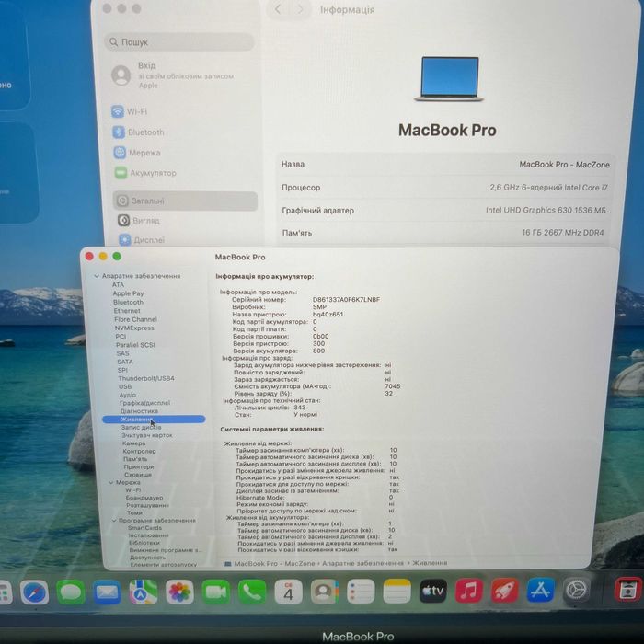Select SAS in hardware tree
Viewport: 644px width, 644px height.
pos(122,353)
